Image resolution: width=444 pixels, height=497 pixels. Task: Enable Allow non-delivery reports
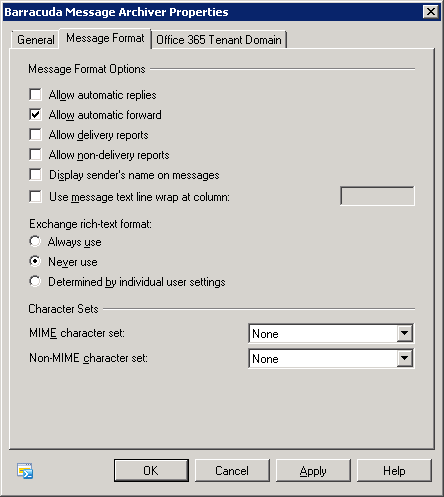(x=35, y=155)
